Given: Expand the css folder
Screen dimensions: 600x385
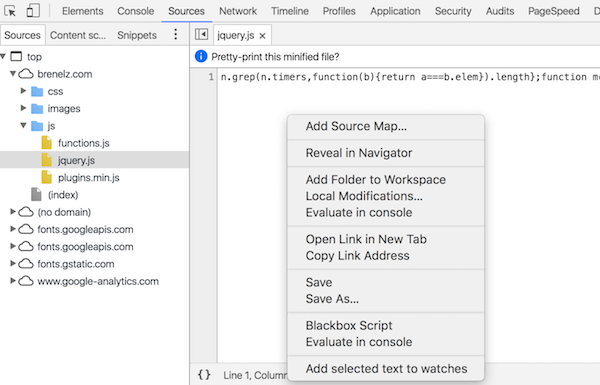Looking at the screenshot, I should [23, 91].
